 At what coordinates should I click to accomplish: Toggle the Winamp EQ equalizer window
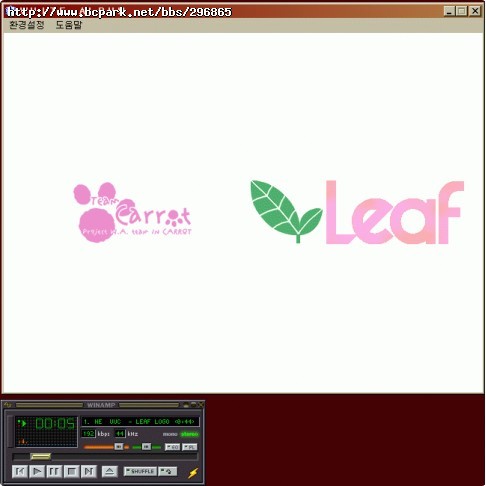[x=172, y=447]
